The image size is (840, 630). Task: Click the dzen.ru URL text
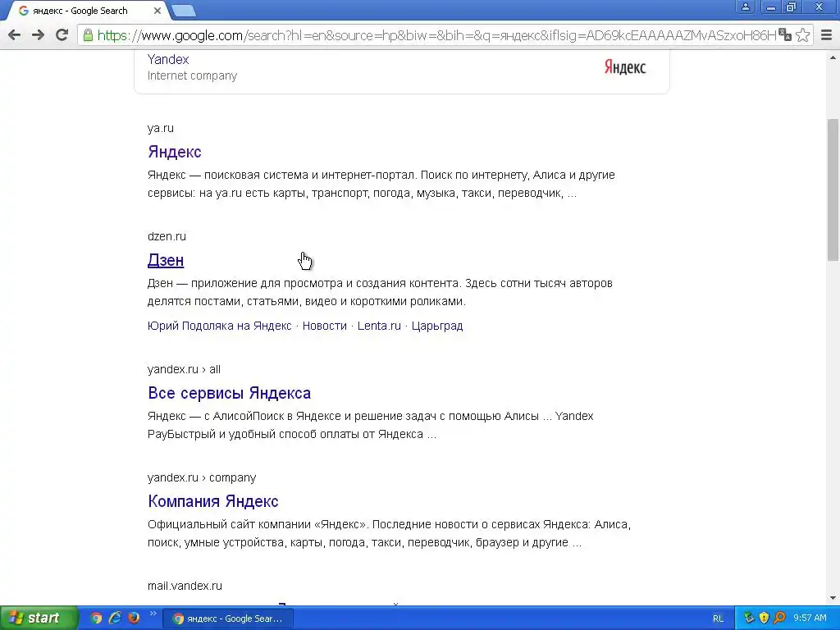[167, 236]
